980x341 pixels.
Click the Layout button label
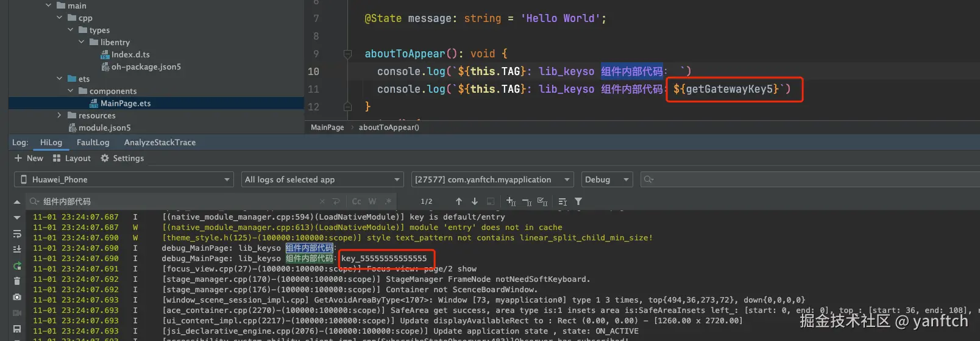coord(78,158)
